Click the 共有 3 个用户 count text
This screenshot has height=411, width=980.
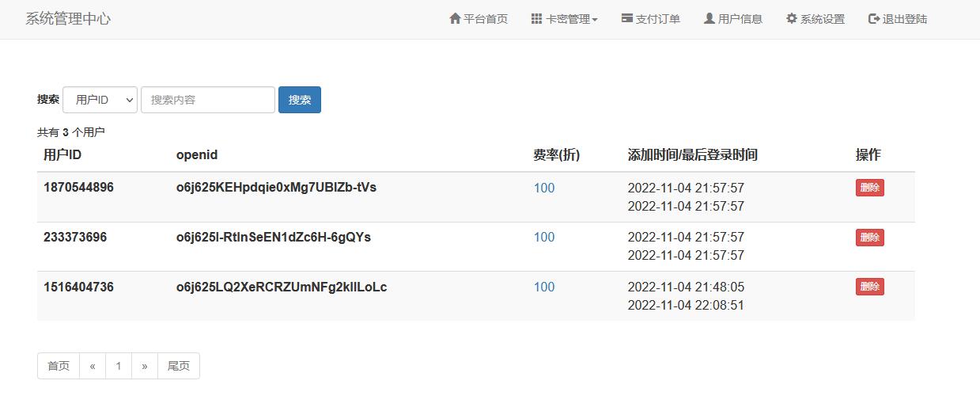(71, 132)
